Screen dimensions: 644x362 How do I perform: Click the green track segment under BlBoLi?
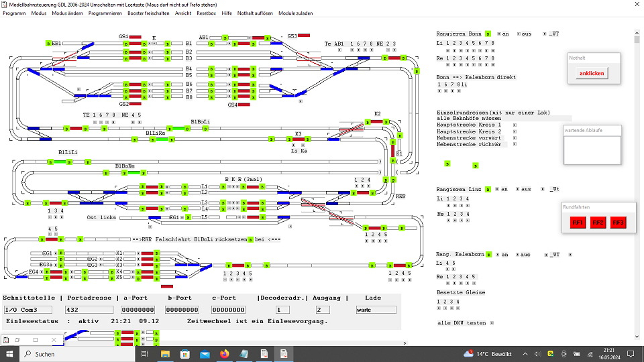pos(178,129)
